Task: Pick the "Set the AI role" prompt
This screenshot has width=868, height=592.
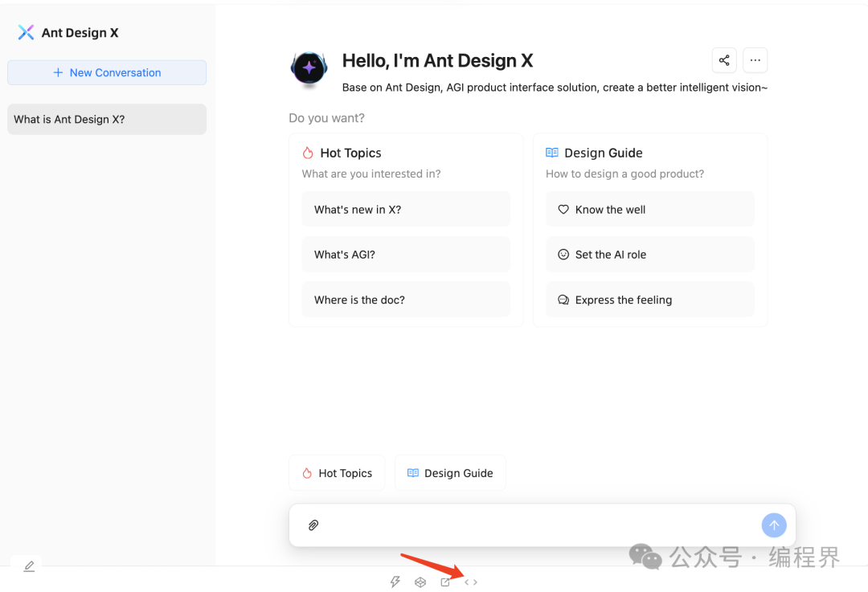Action: click(650, 255)
